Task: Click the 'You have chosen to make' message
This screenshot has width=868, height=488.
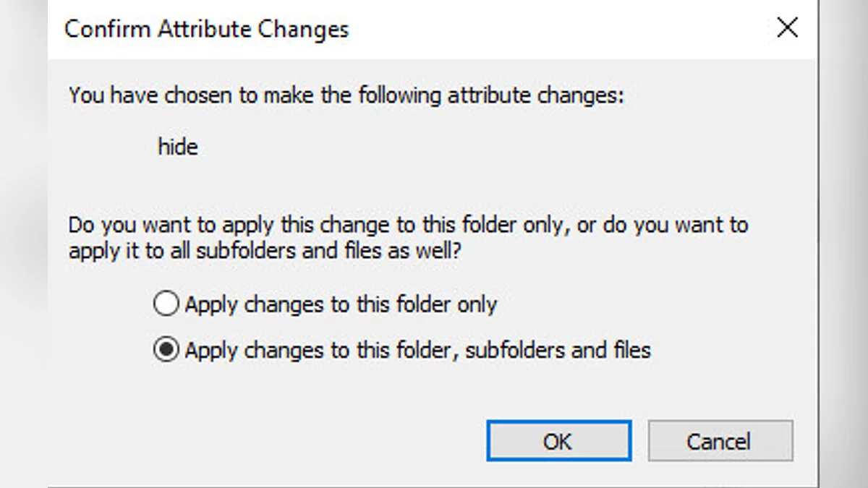Action: pyautogui.click(x=217, y=95)
